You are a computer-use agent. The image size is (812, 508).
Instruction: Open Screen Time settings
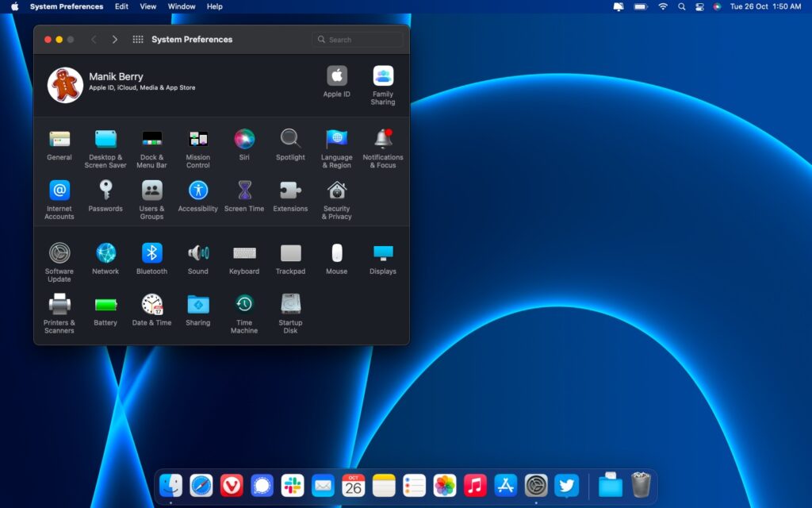click(243, 192)
